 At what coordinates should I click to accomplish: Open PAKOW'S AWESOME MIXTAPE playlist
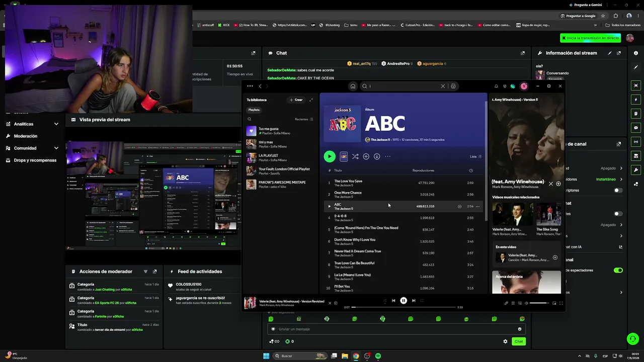pos(279,184)
